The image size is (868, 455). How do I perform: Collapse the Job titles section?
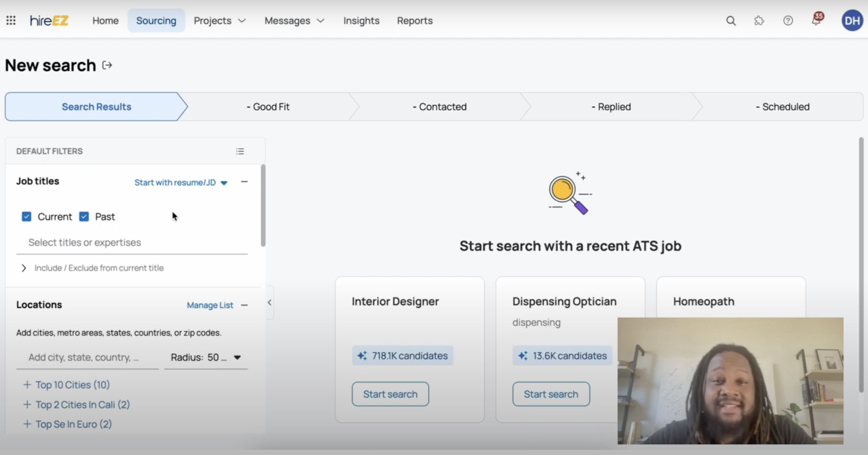tap(244, 182)
